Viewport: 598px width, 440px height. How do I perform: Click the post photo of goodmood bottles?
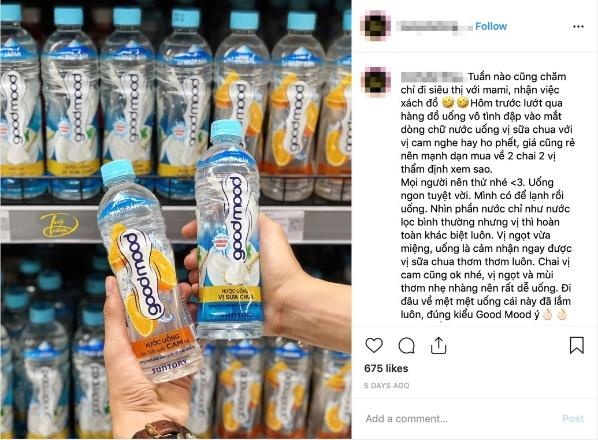(x=176, y=220)
